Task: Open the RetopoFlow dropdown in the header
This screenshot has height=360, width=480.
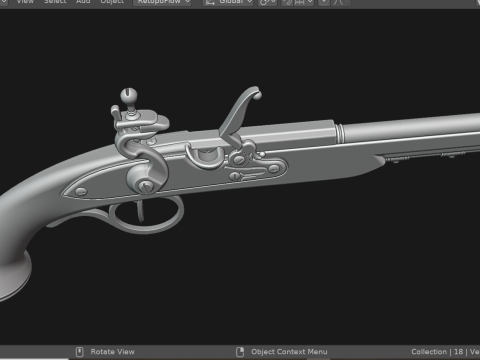Action: (162, 2)
